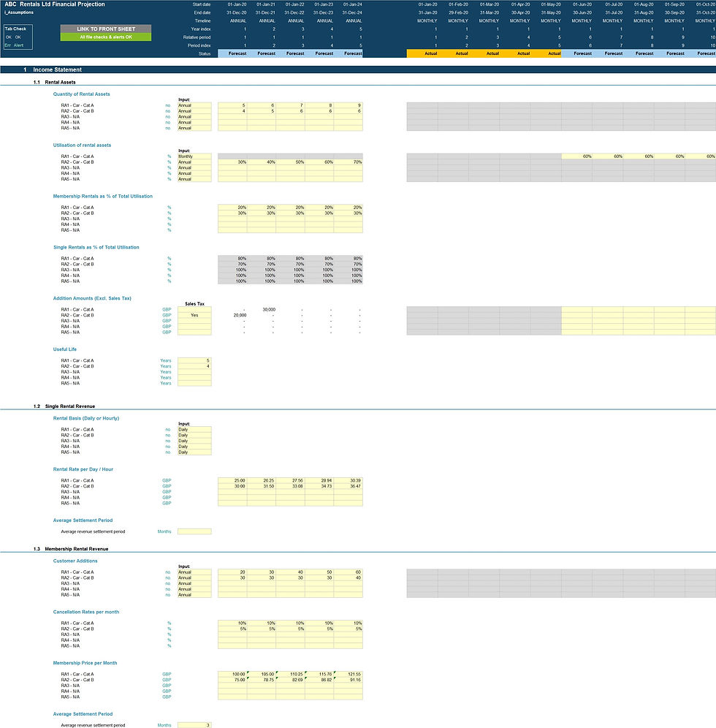Select RA1 cancellation rate cell for 2020
Viewport: 716px width, 728px height.
click(x=232, y=623)
